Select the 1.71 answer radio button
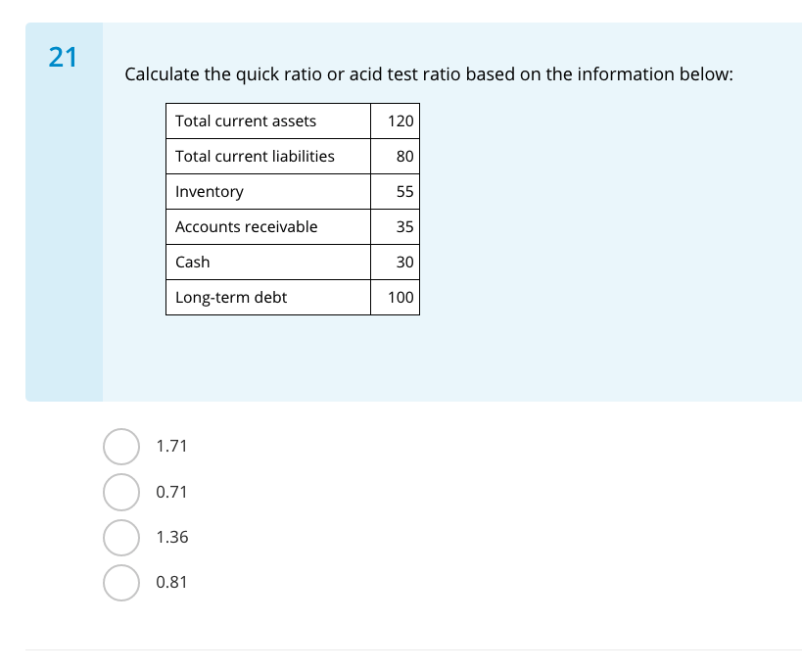The width and height of the screenshot is (802, 672). click(121, 447)
